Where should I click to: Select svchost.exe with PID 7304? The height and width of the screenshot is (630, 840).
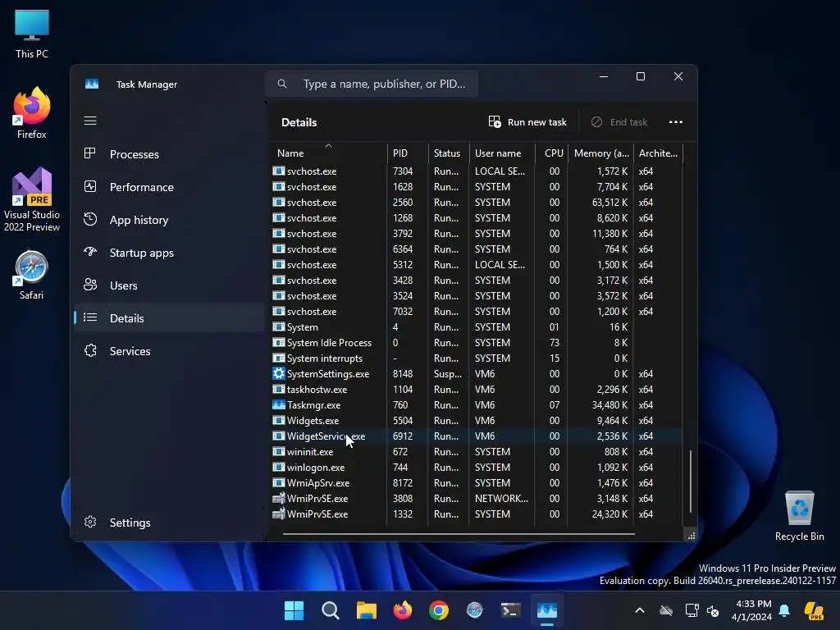477,171
